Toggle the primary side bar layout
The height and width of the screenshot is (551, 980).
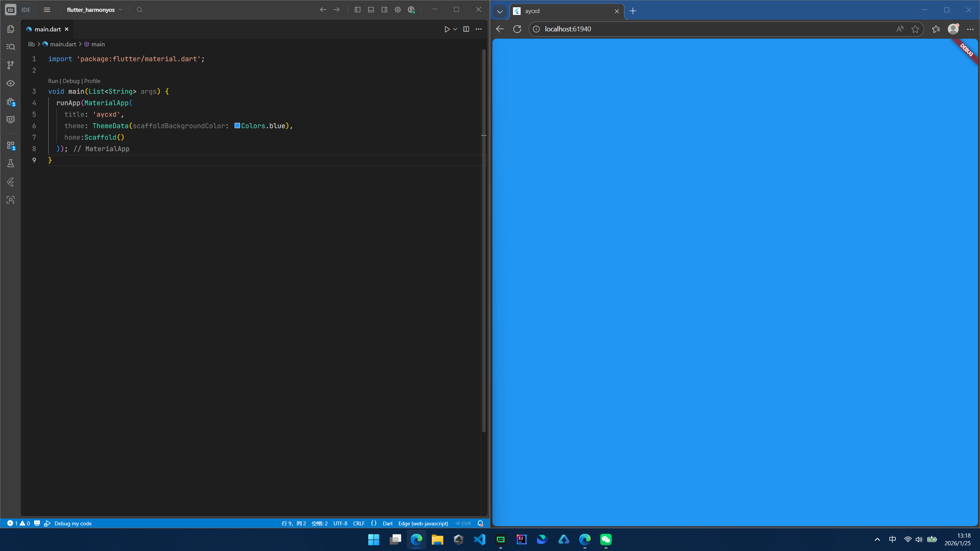click(x=358, y=10)
